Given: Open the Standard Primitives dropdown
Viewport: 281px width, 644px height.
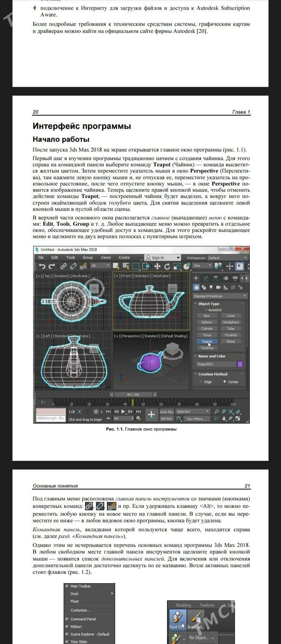Looking at the screenshot, I should coord(220,296).
